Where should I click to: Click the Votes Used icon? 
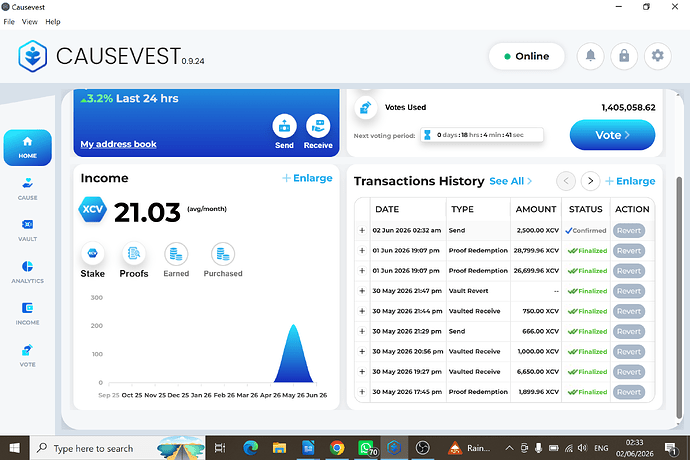tap(366, 107)
